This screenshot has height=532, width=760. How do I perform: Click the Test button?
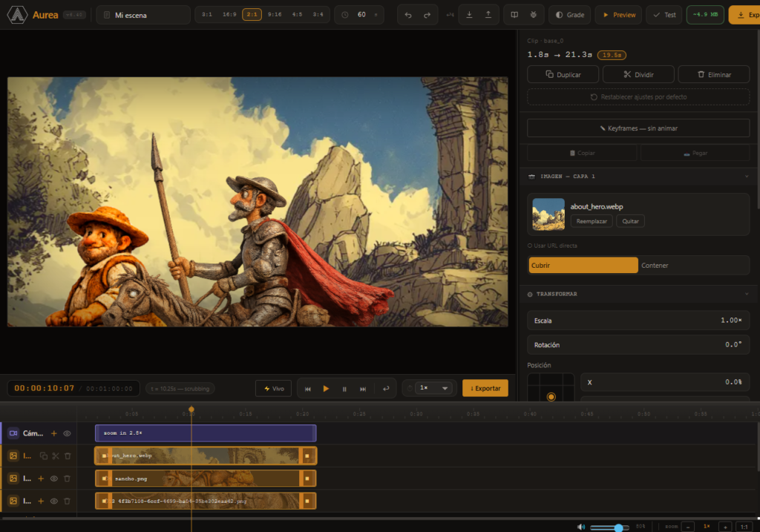[664, 15]
